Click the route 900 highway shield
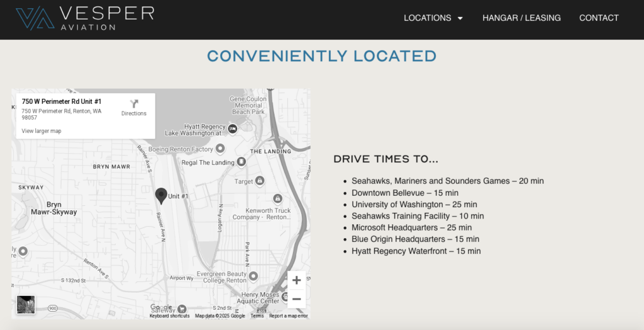This screenshot has width=644, height=330. (52, 308)
